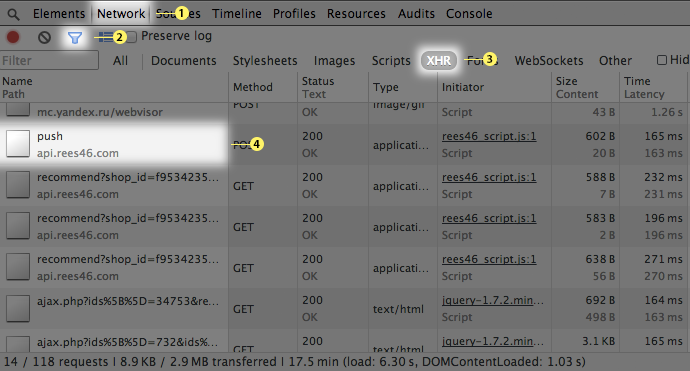Image resolution: width=690 pixels, height=371 pixels.
Task: Select the mc.yandex.ru/webvisor request row
Action: point(100,112)
